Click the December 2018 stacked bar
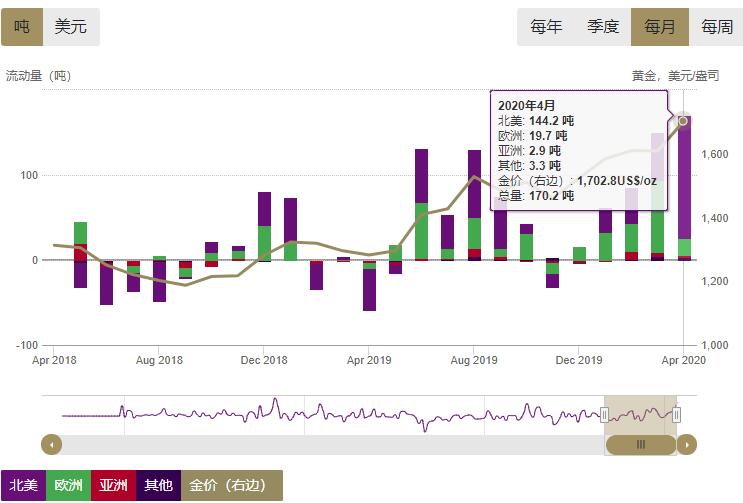743x503 pixels. [x=264, y=226]
